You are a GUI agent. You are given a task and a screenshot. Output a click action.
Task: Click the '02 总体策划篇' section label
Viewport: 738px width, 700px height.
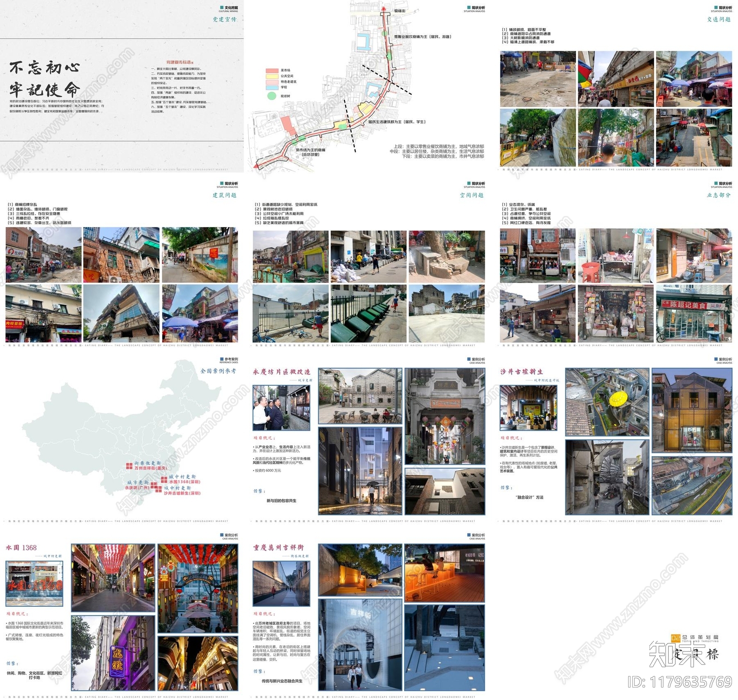(695, 638)
